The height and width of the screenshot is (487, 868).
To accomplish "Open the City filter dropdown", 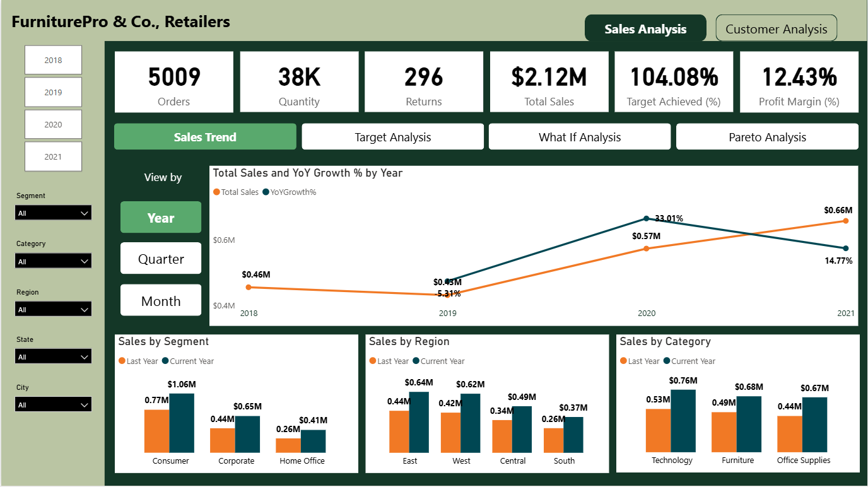I will coord(53,404).
